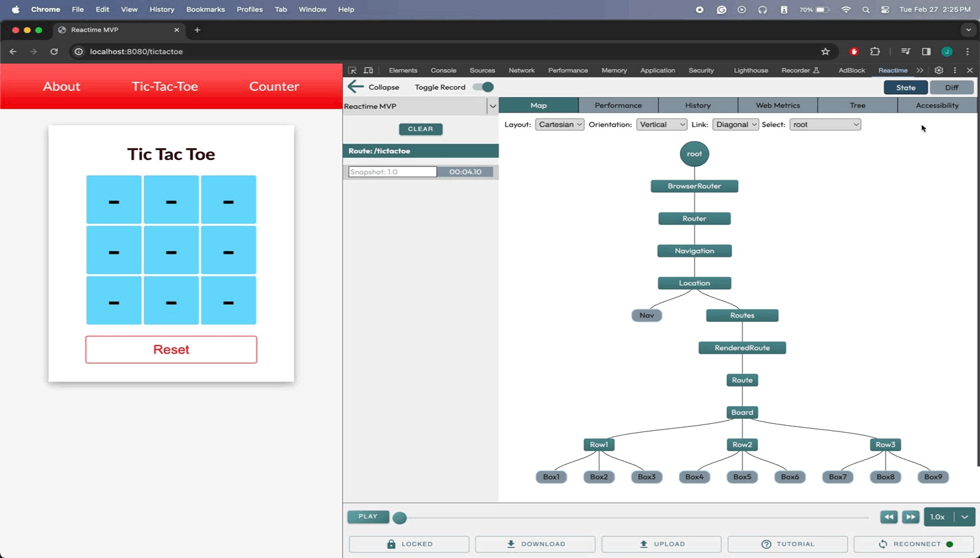Click the Reset button under the game board
Image resolution: width=980 pixels, height=558 pixels.
[x=171, y=349]
